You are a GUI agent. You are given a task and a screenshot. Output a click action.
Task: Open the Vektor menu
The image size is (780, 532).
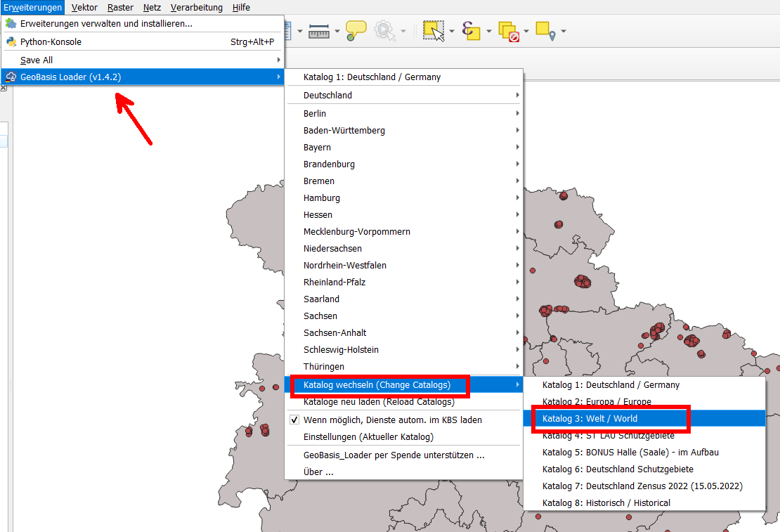click(x=84, y=8)
